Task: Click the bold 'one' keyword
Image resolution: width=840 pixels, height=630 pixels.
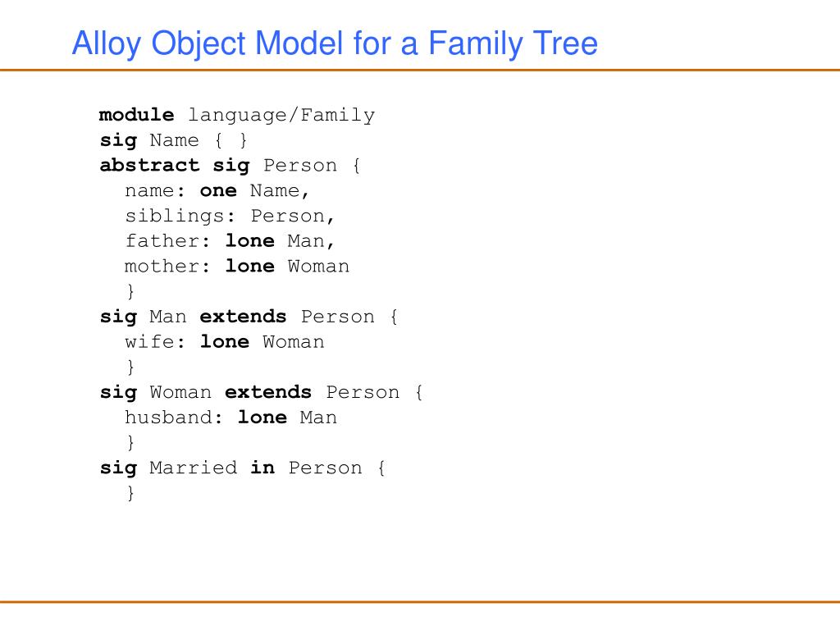Action: click(x=218, y=190)
